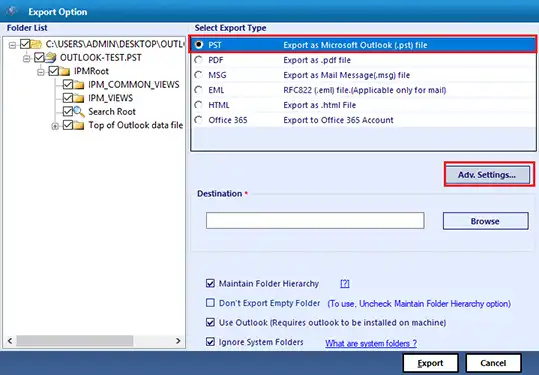
Task: Click the Search Root tree label
Action: (x=112, y=112)
